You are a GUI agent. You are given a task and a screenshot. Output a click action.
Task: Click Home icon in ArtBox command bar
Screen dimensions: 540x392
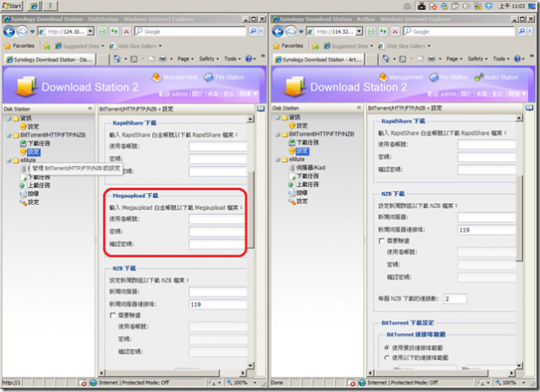coord(386,59)
